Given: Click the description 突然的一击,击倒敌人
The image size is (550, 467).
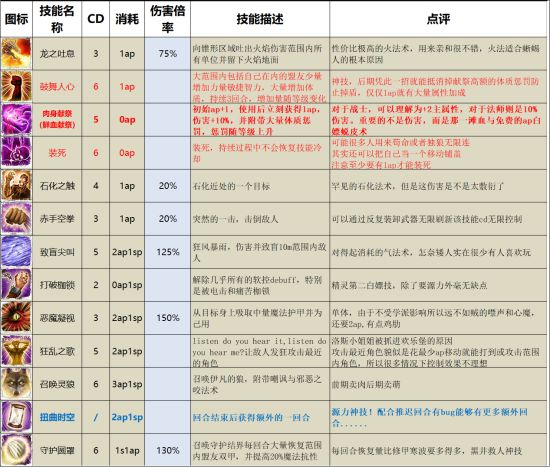Looking at the screenshot, I should point(235,219).
